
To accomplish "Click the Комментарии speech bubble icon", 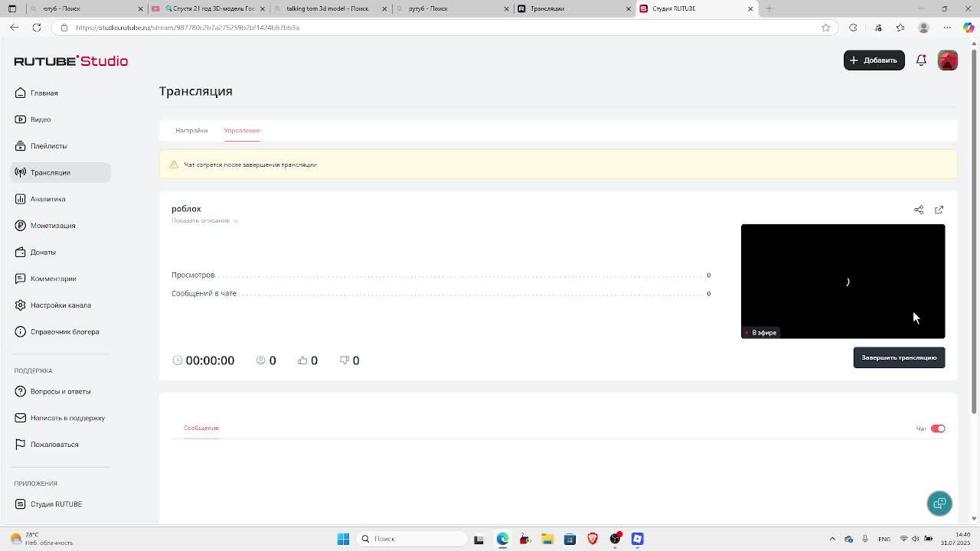I will click(21, 279).
